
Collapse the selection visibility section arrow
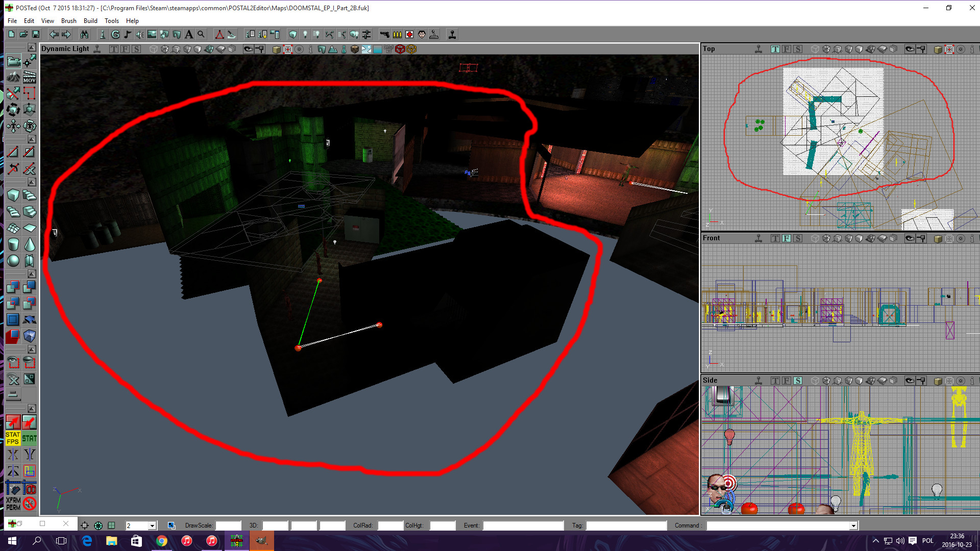click(x=32, y=349)
